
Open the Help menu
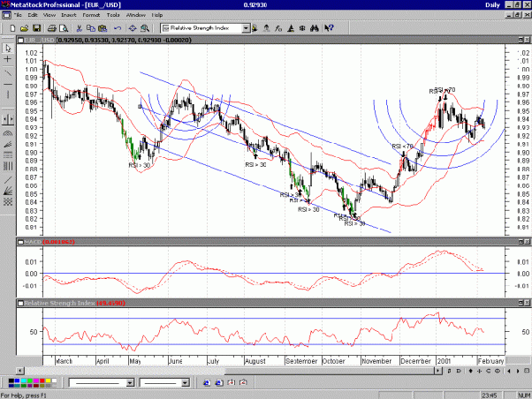click(x=157, y=15)
